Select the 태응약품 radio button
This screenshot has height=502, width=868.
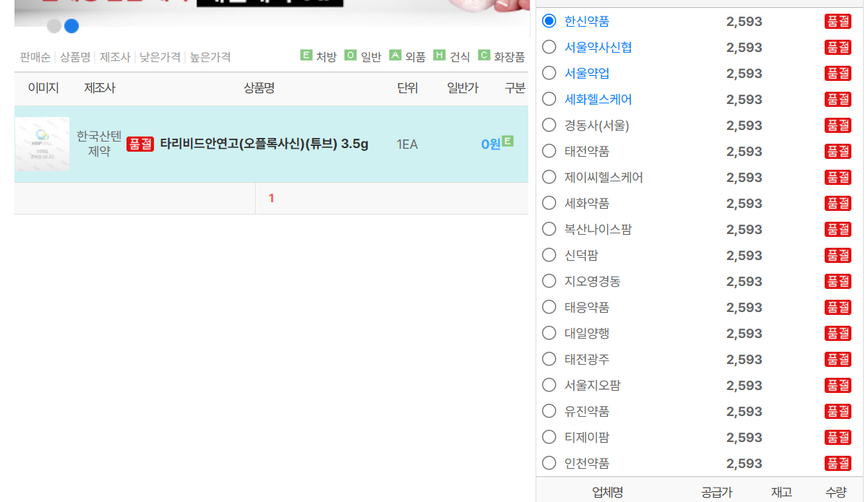click(x=549, y=307)
